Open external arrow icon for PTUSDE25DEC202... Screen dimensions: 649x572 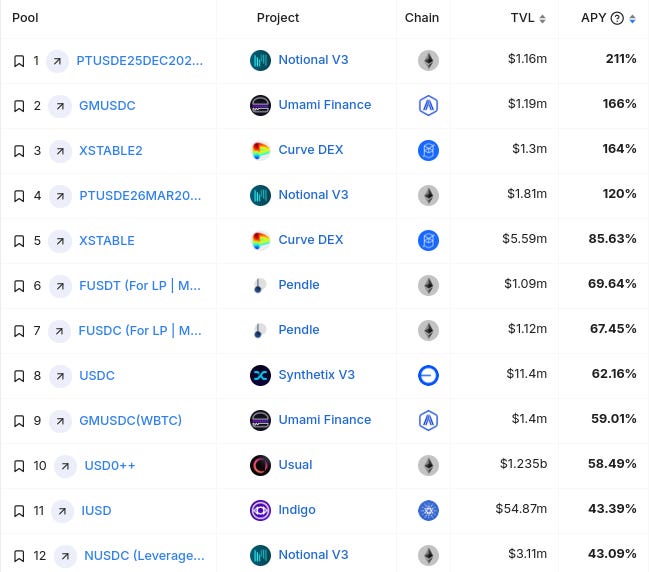[57, 61]
